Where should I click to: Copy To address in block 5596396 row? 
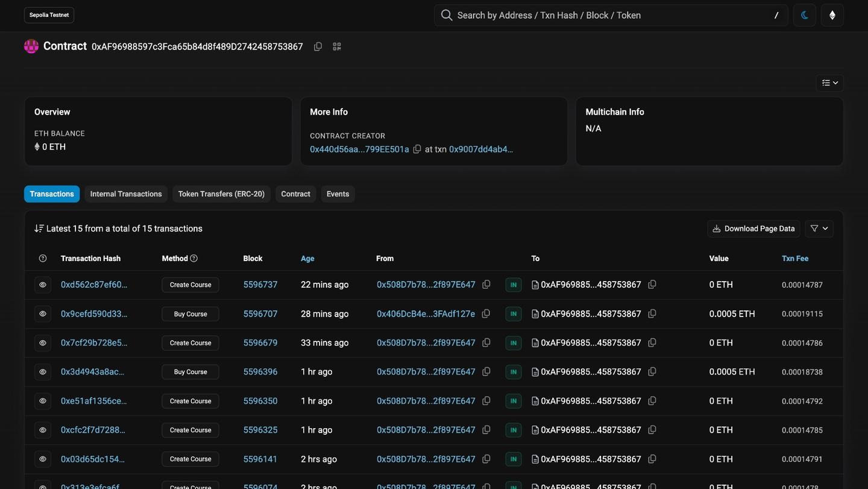652,371
